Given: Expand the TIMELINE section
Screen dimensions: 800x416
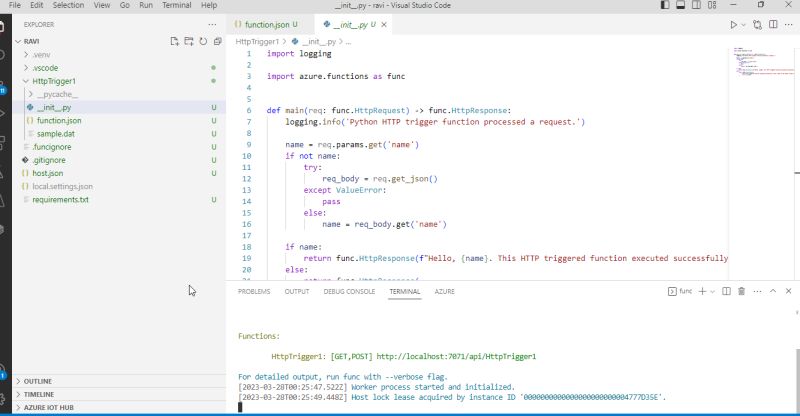Looking at the screenshot, I should pyautogui.click(x=118, y=395).
